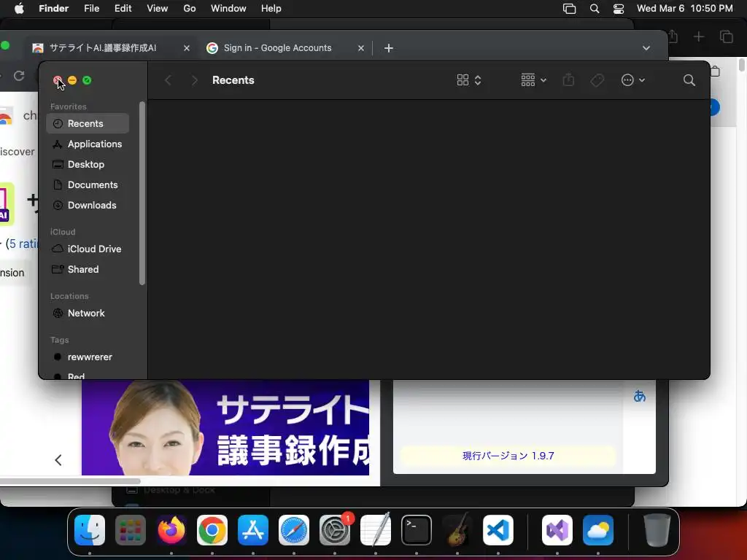Image resolution: width=747 pixels, height=560 pixels.
Task: Click previous screenshot arrow in browser
Action: pyautogui.click(x=58, y=460)
